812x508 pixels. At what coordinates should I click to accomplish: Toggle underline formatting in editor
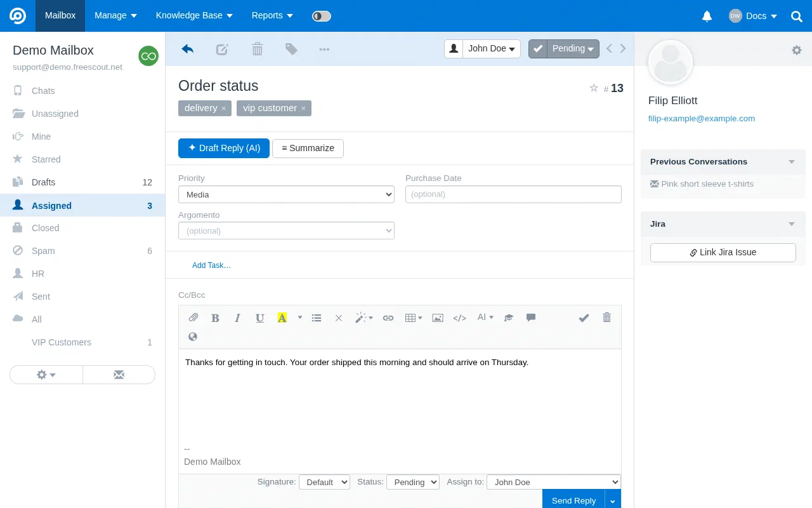click(259, 317)
